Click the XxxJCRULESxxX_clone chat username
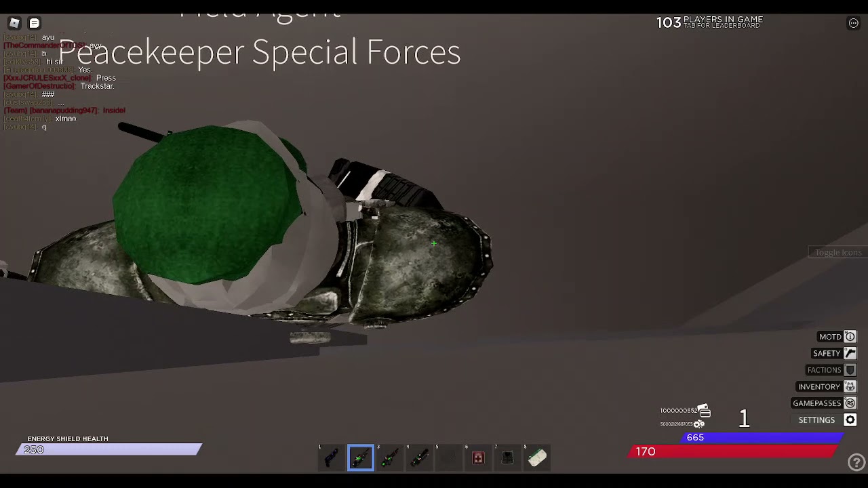This screenshot has height=488, width=868. [x=47, y=78]
